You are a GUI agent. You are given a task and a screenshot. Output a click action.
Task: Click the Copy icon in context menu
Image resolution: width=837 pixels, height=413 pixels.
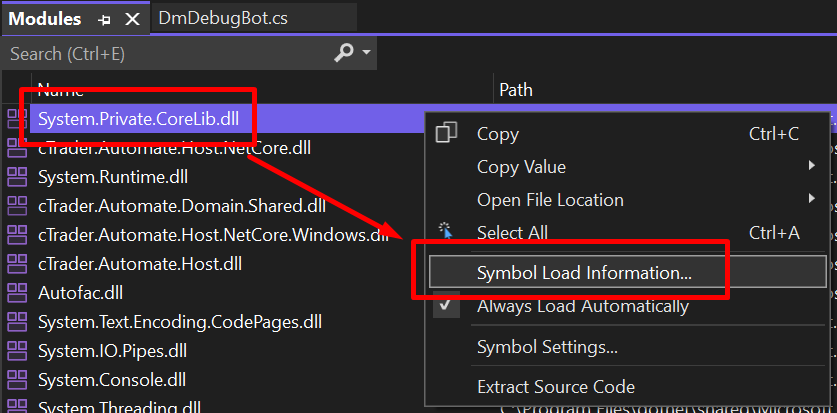point(446,133)
